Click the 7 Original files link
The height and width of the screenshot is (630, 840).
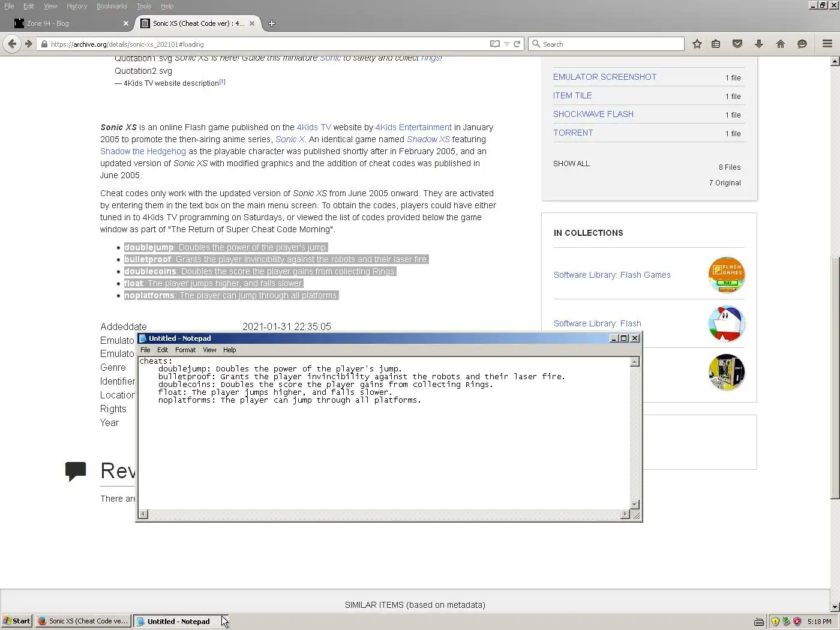(725, 183)
